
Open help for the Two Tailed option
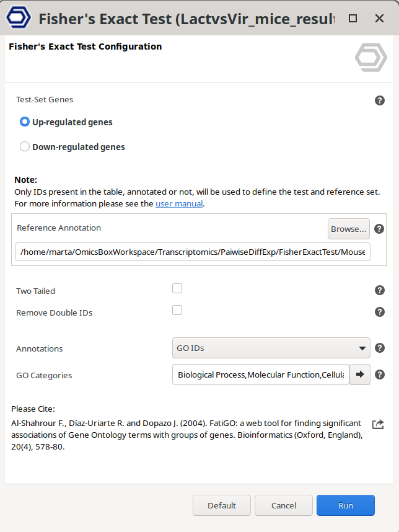point(380,291)
